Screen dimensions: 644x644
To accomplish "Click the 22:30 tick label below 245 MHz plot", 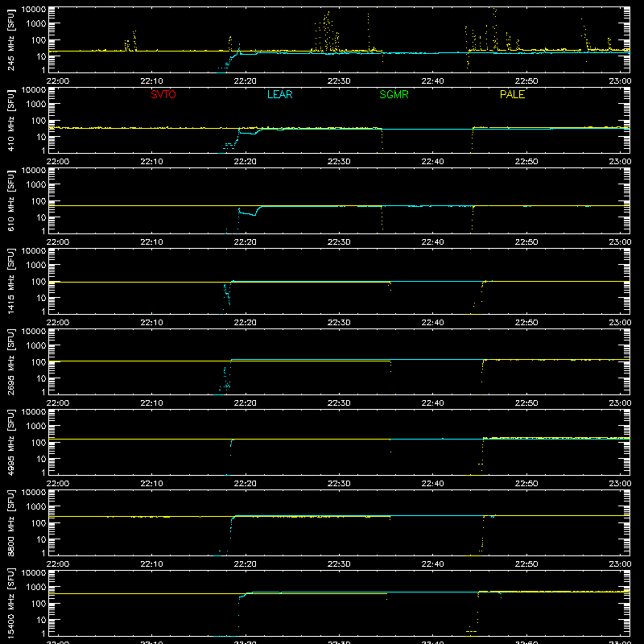I will (339, 81).
